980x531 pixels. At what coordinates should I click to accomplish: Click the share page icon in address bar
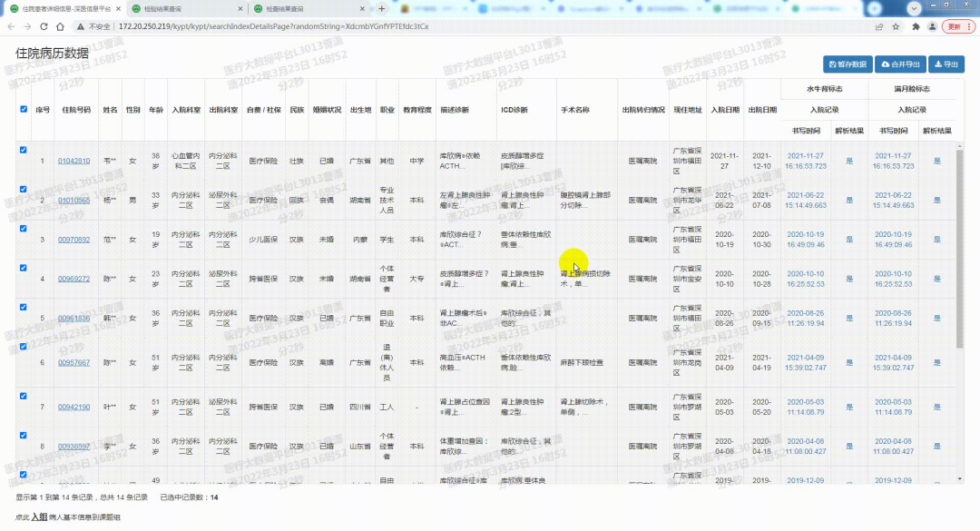pos(879,27)
